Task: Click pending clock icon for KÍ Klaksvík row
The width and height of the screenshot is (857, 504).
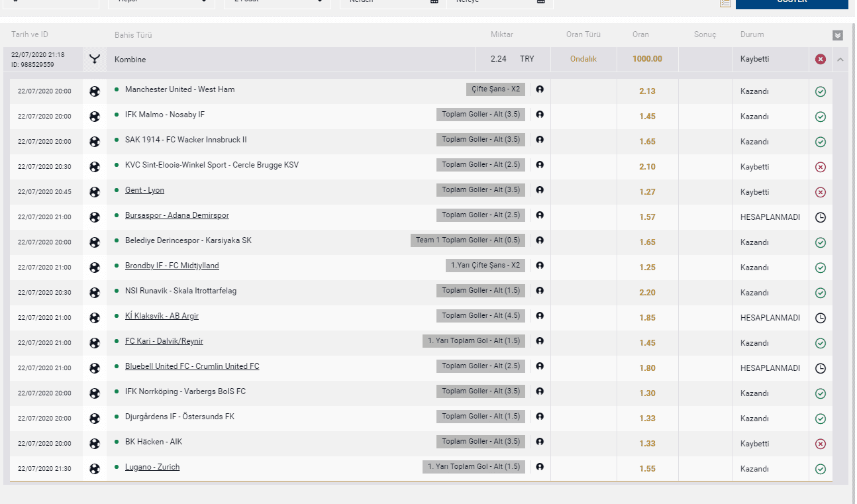Action: tap(821, 318)
